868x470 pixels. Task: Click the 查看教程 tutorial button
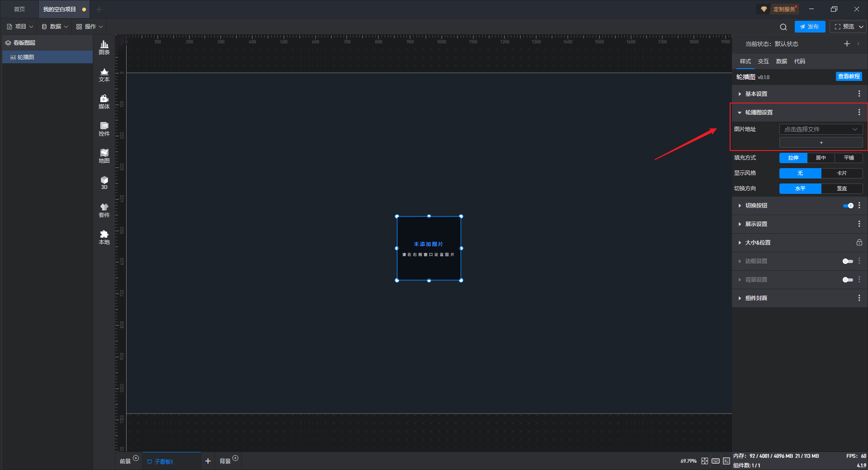(x=849, y=76)
